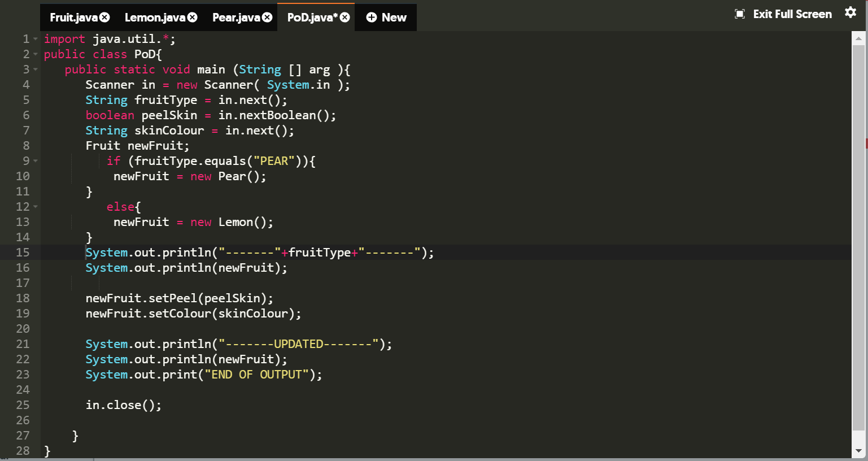
Task: Open editor settings with the gear icon
Action: (x=850, y=12)
